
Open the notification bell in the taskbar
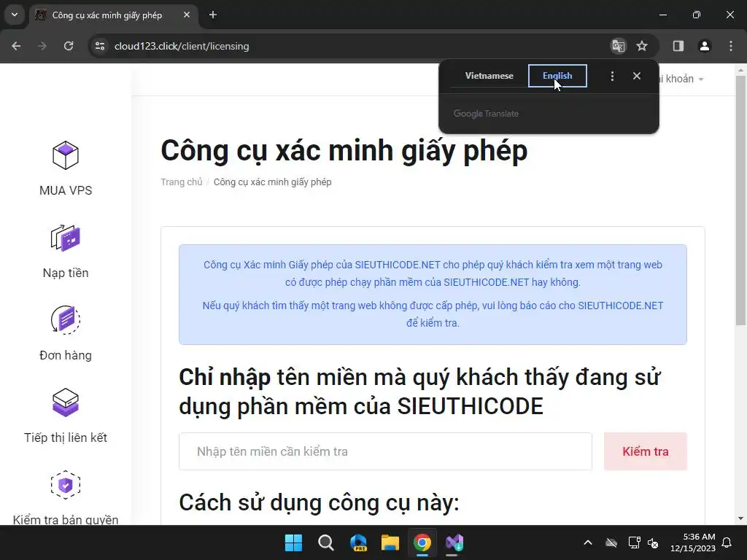[x=727, y=542]
